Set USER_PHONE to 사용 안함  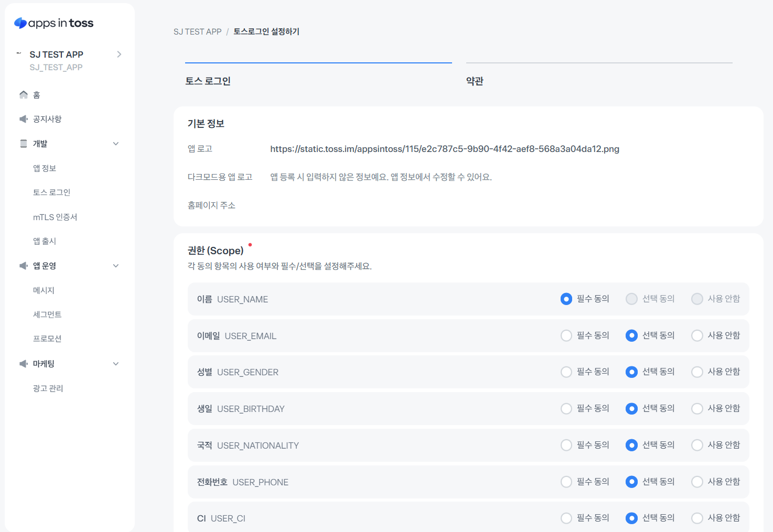click(x=697, y=482)
